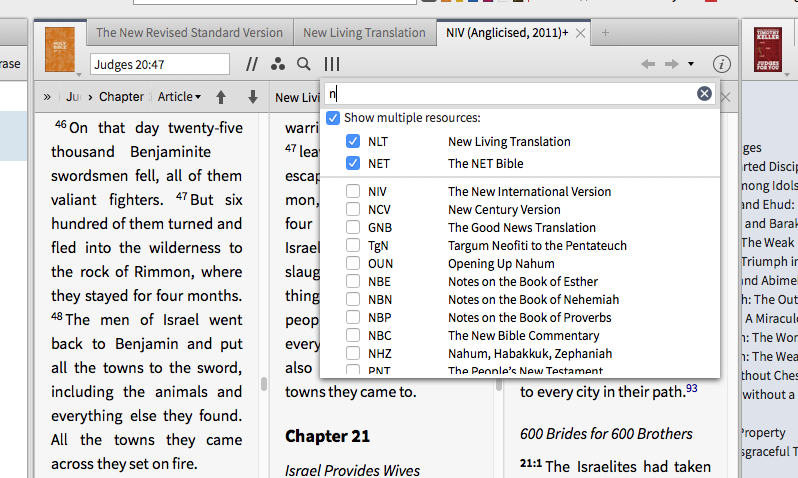Click the Judges 20:47 reference box
798x478 pixels.
click(x=160, y=65)
